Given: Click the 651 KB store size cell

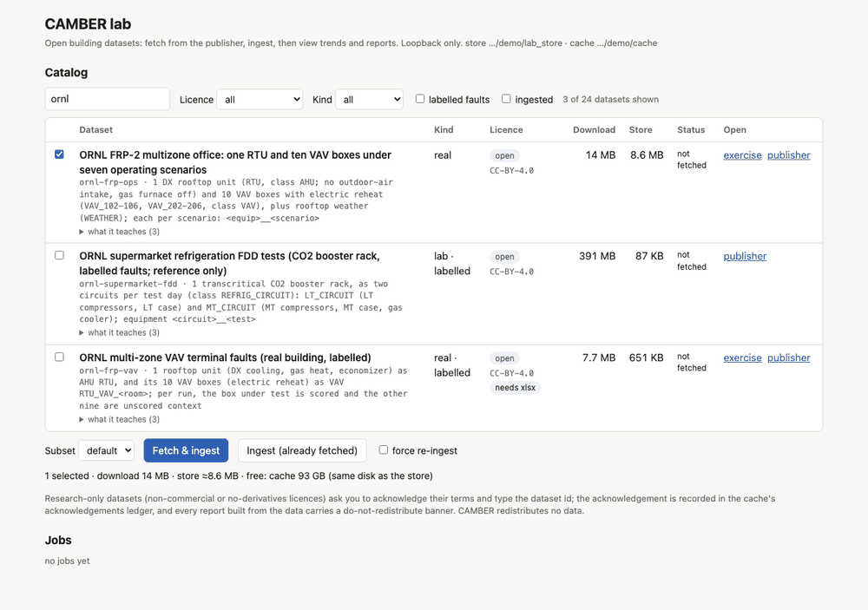Looking at the screenshot, I should tap(646, 357).
